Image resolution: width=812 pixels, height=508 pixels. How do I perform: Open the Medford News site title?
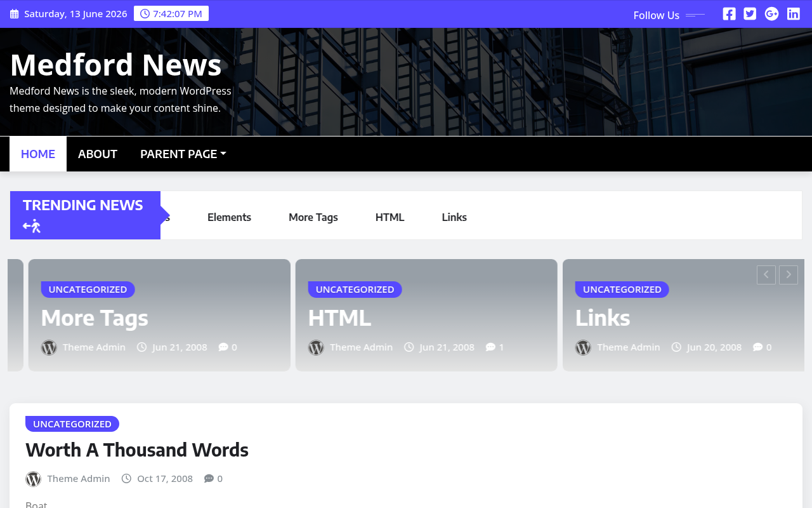(115, 65)
